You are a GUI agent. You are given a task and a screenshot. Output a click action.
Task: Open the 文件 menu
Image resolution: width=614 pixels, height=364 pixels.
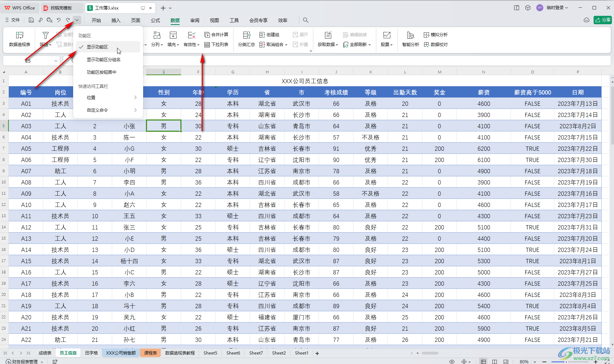(12, 20)
